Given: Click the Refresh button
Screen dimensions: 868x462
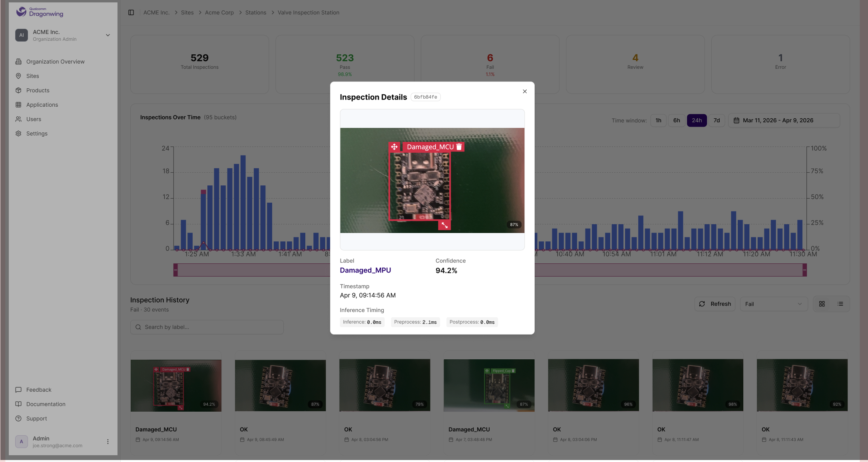Looking at the screenshot, I should [715, 304].
